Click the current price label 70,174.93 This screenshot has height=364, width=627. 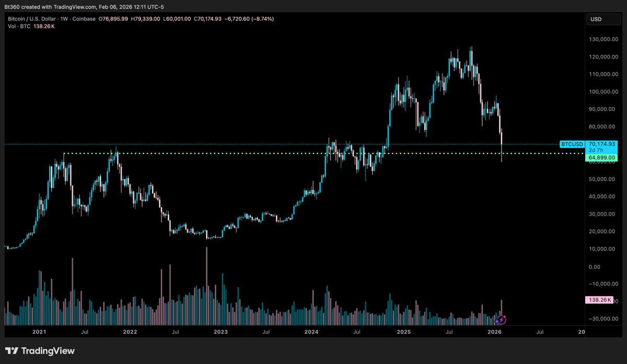(602, 144)
